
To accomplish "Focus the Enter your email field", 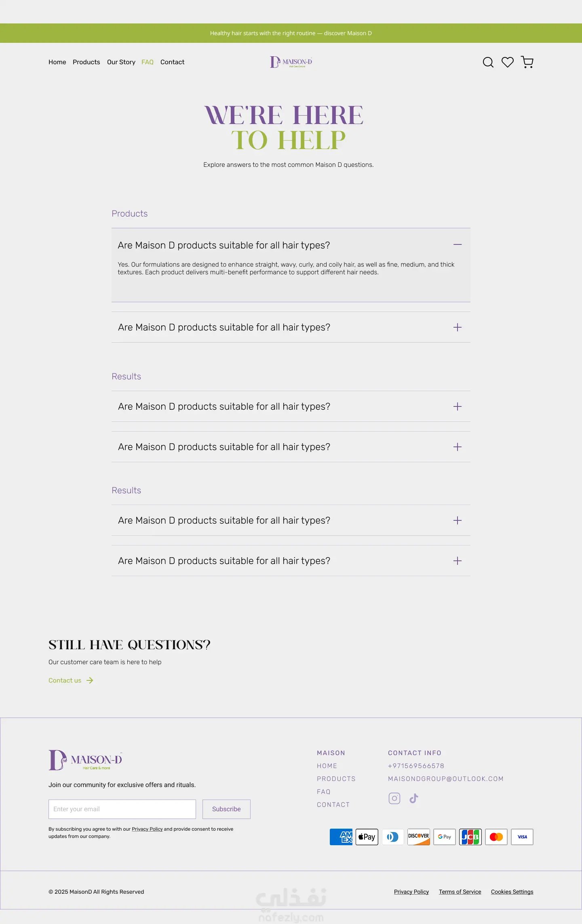I will 122,809.
